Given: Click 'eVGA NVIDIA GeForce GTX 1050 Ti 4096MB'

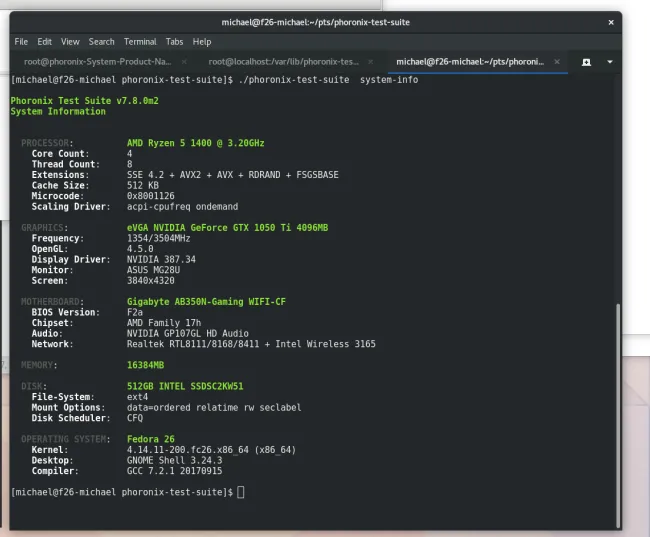Looking at the screenshot, I should 228,228.
